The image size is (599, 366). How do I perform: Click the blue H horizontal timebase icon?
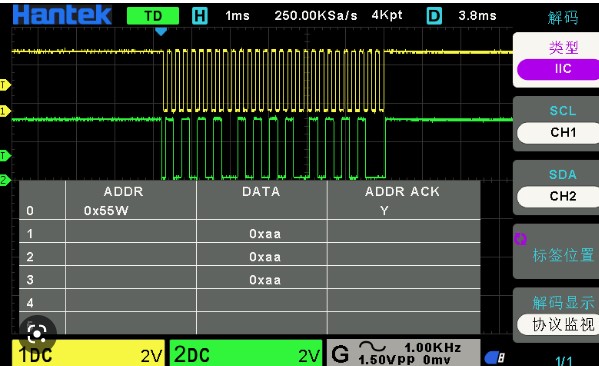coord(199,16)
